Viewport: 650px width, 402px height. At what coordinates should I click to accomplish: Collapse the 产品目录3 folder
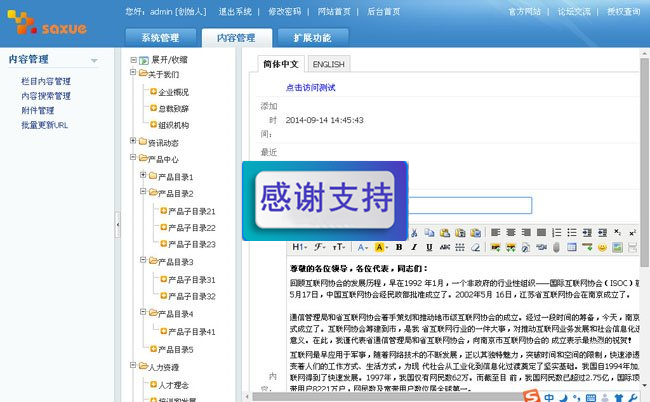[143, 260]
